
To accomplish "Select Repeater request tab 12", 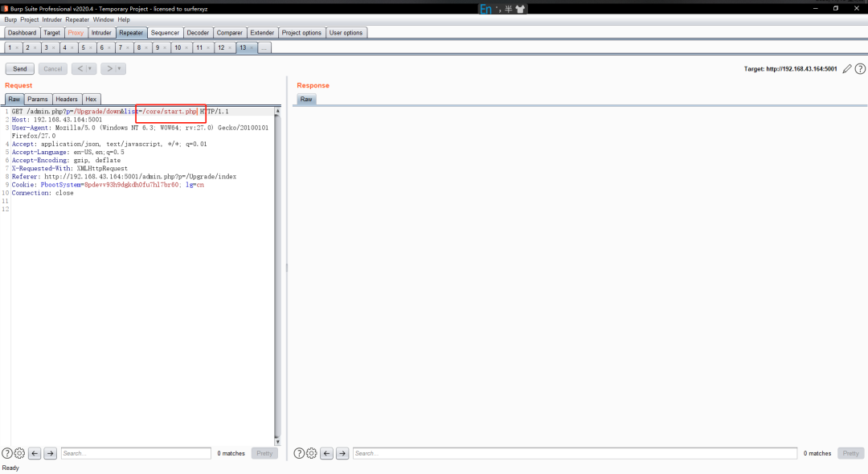I will 221,47.
